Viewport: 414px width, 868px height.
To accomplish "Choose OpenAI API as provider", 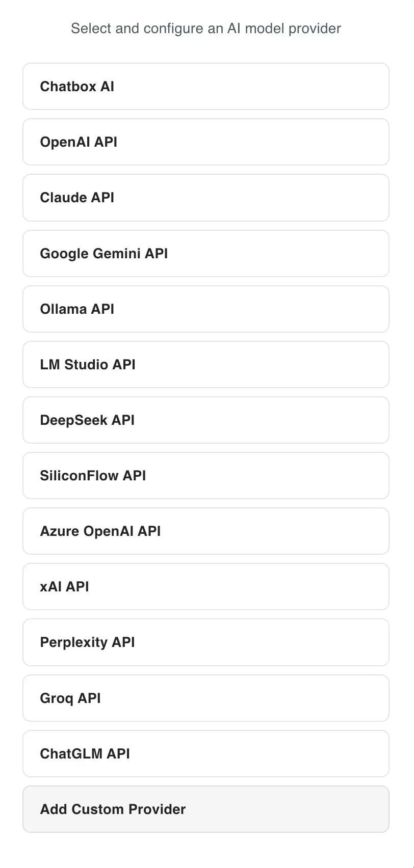I will (x=206, y=142).
